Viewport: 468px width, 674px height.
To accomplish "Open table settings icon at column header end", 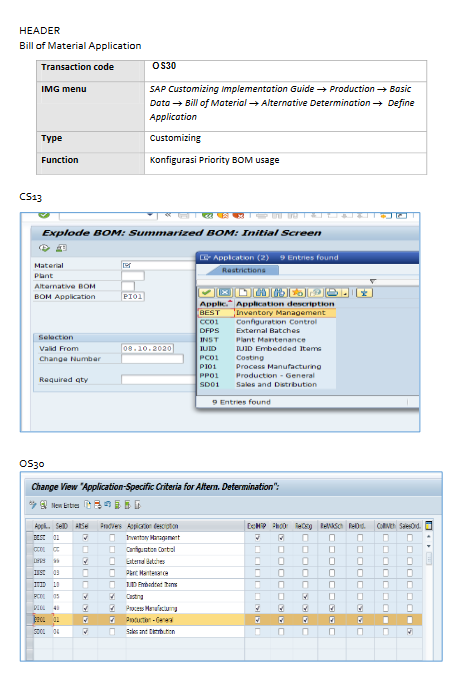I will [428, 525].
